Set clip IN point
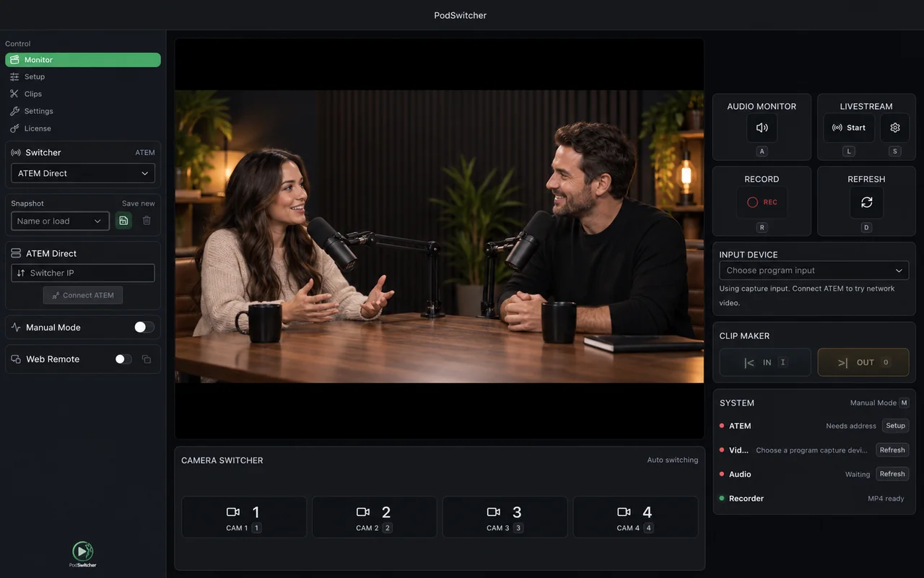Image resolution: width=924 pixels, height=578 pixels. 765,362
